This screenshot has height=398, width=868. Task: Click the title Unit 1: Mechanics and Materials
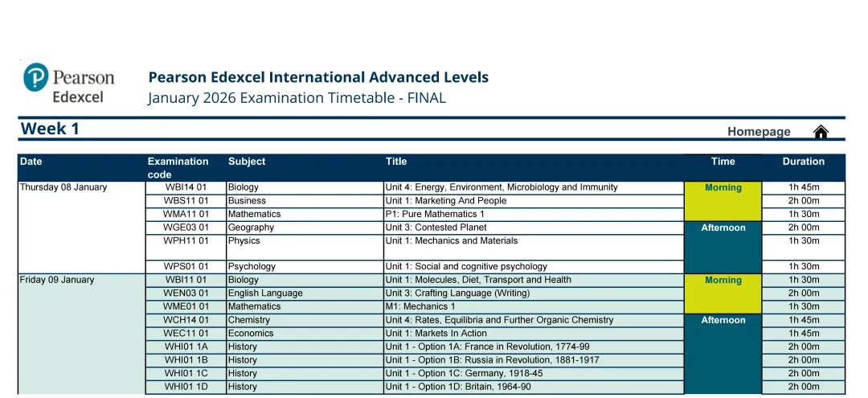coord(452,240)
